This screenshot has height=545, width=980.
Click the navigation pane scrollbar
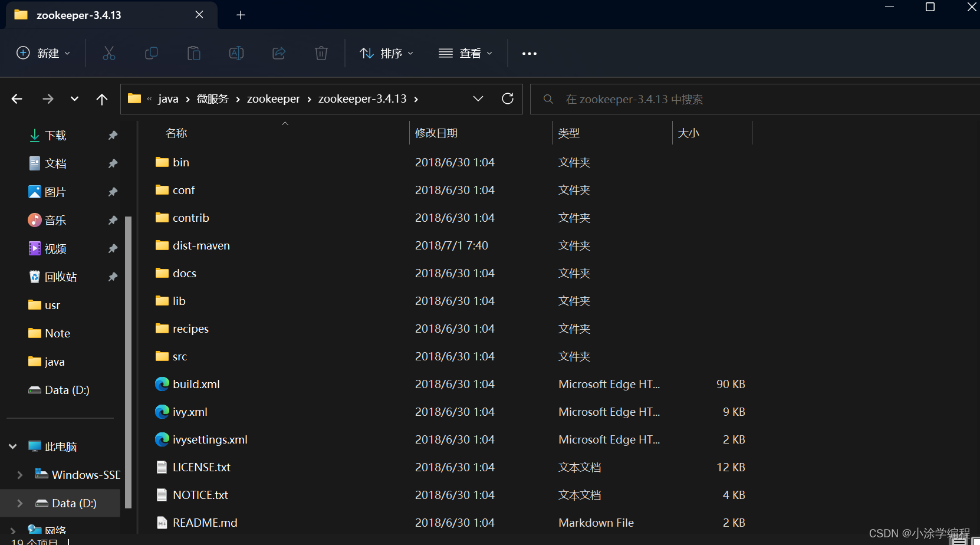click(128, 362)
